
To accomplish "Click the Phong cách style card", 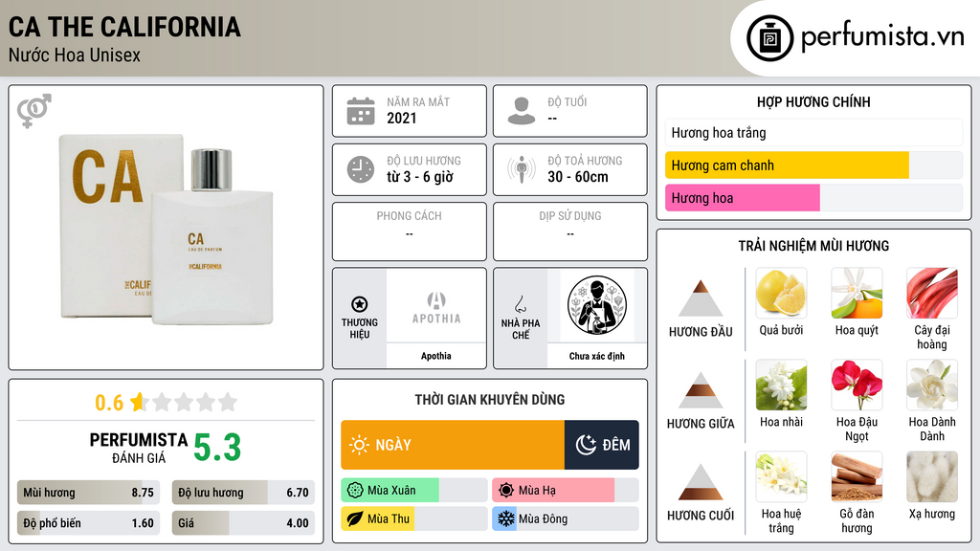I will pyautogui.click(x=410, y=231).
